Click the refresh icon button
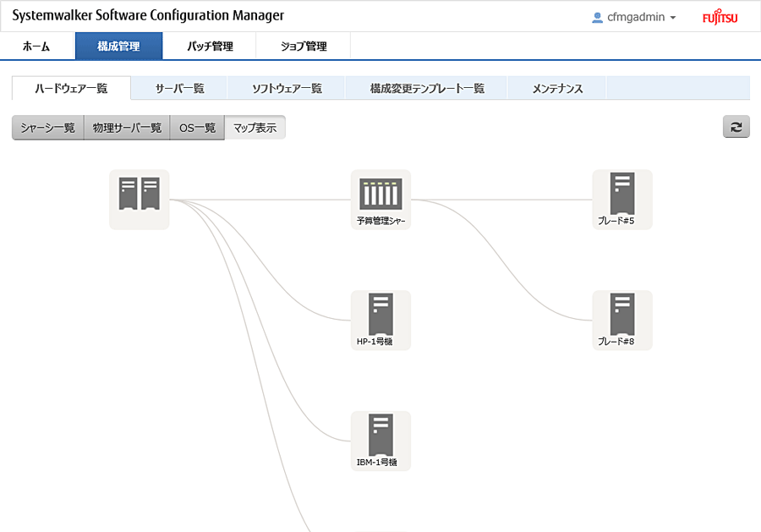 [x=736, y=127]
